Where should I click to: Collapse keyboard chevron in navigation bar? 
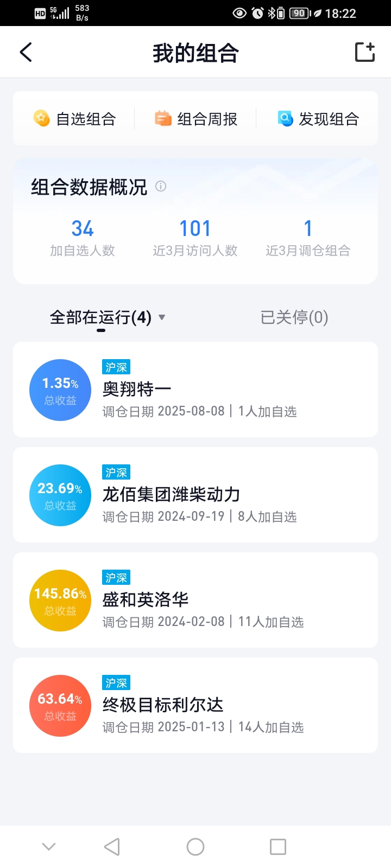[49, 846]
